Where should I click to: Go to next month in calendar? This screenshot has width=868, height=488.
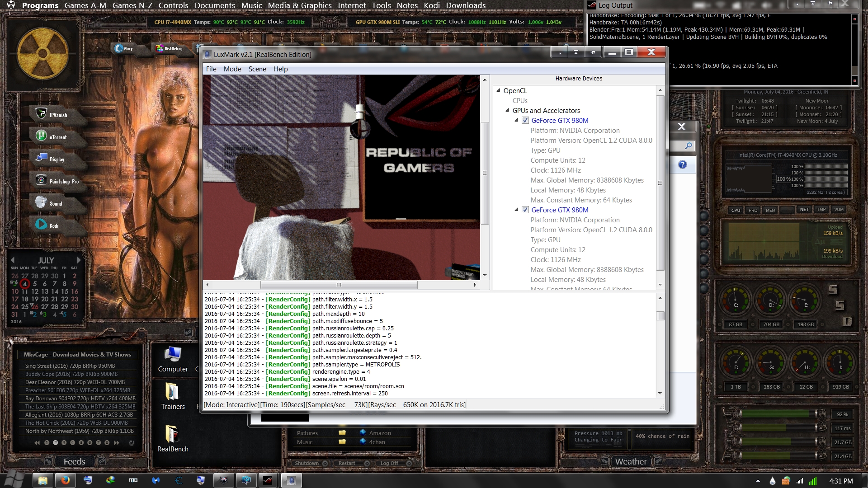pyautogui.click(x=79, y=260)
